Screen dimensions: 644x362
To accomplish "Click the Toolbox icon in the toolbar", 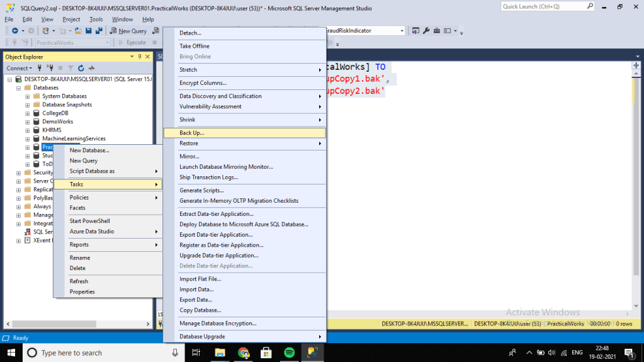I will click(437, 31).
